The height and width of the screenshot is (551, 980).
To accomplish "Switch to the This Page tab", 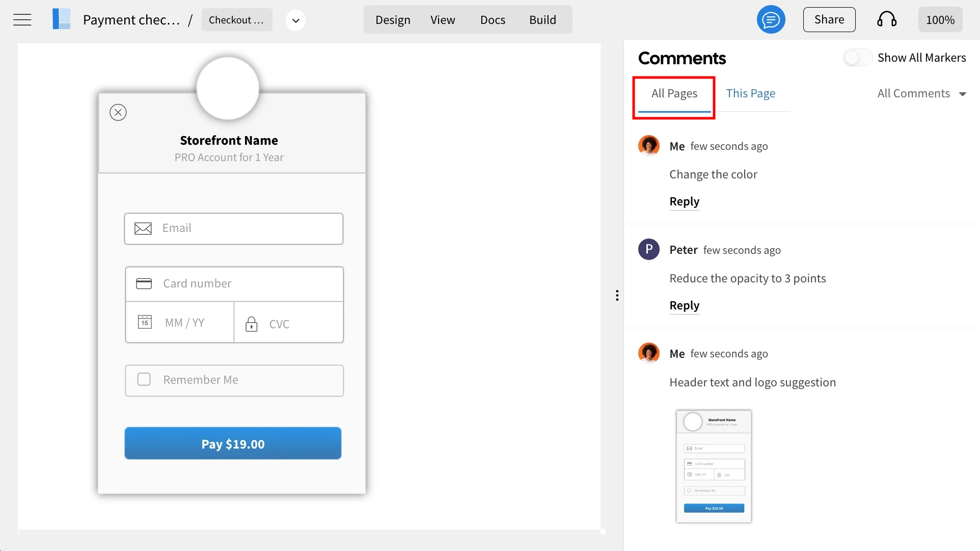I will click(x=750, y=94).
